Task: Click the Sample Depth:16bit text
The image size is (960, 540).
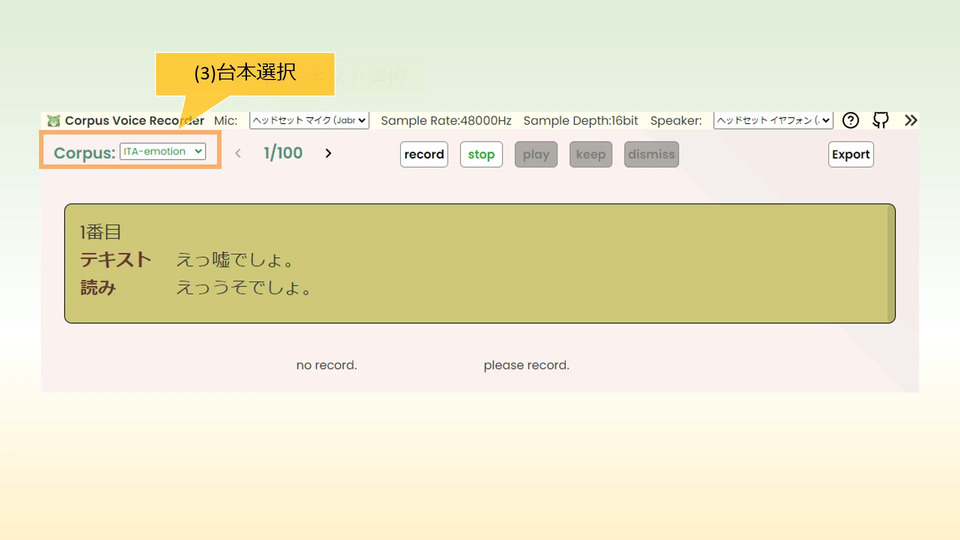Action: click(x=580, y=121)
